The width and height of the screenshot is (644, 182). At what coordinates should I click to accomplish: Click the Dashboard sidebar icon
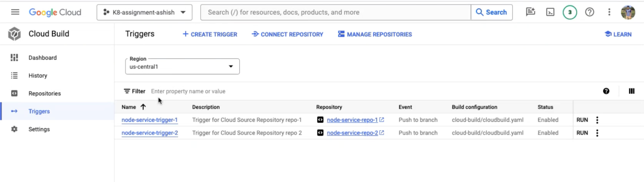(14, 58)
